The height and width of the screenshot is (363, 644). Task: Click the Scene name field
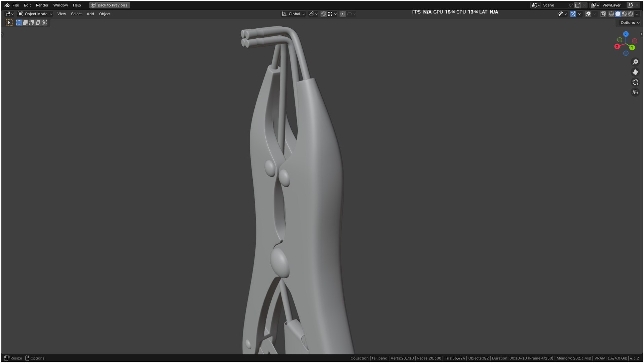pyautogui.click(x=554, y=5)
